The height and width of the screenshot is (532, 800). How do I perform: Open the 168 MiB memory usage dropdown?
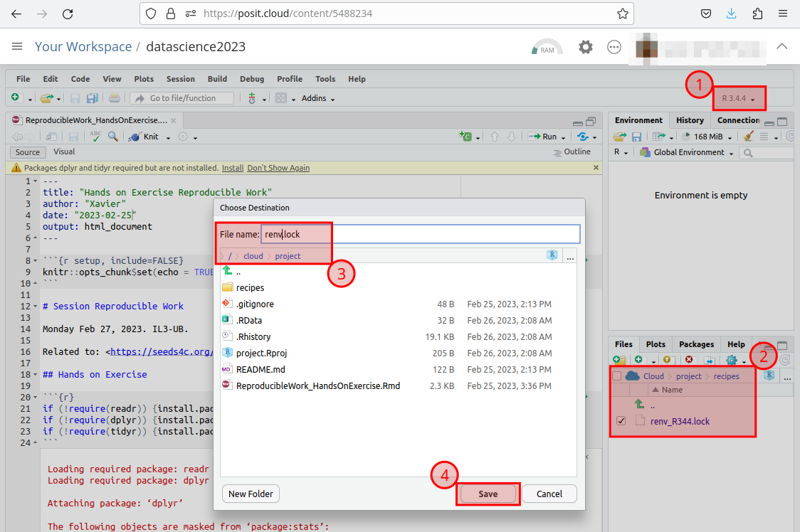pyautogui.click(x=707, y=136)
